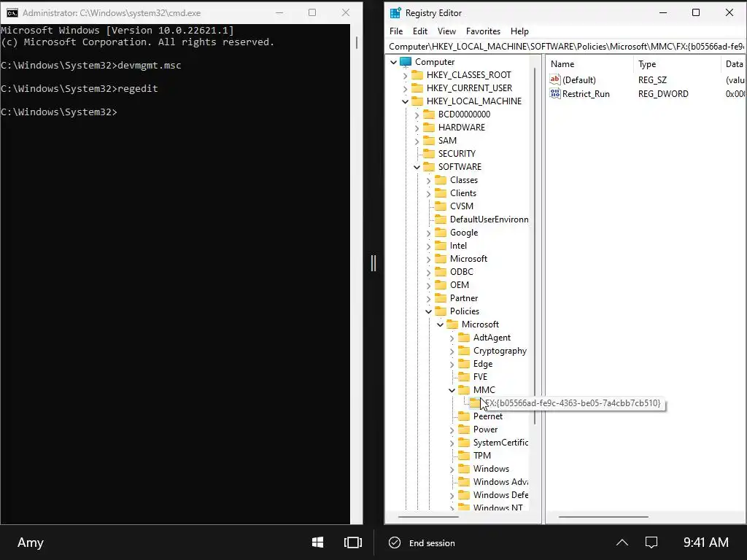Click the Restrict_Run DWORD value icon

tap(555, 93)
